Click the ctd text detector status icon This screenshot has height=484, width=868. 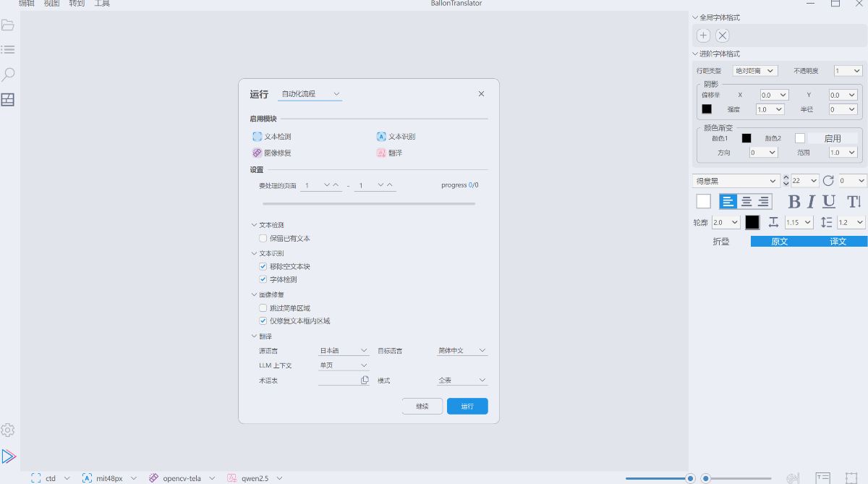tap(36, 478)
